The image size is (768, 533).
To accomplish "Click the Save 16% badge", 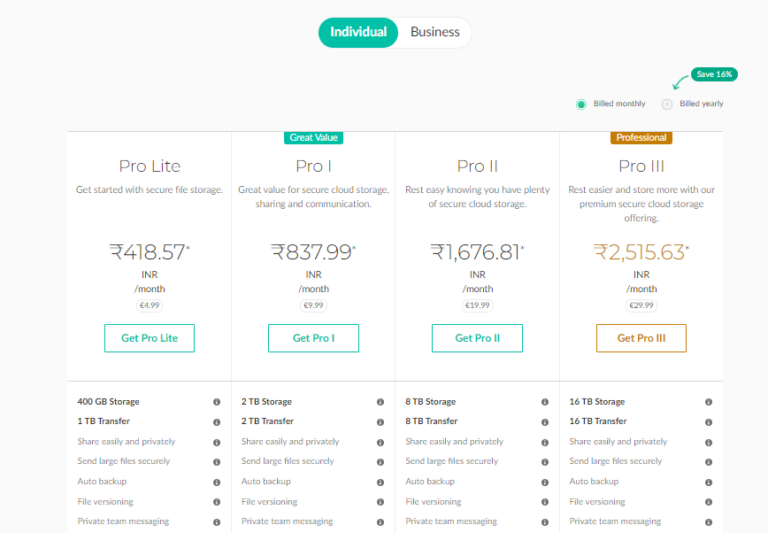I will coord(714,75).
